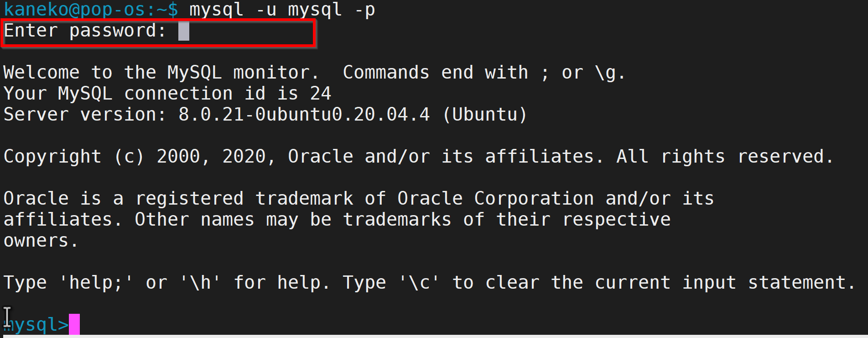Click the 'help;' text in help line
Screen dimensions: 868x338
click(x=95, y=283)
